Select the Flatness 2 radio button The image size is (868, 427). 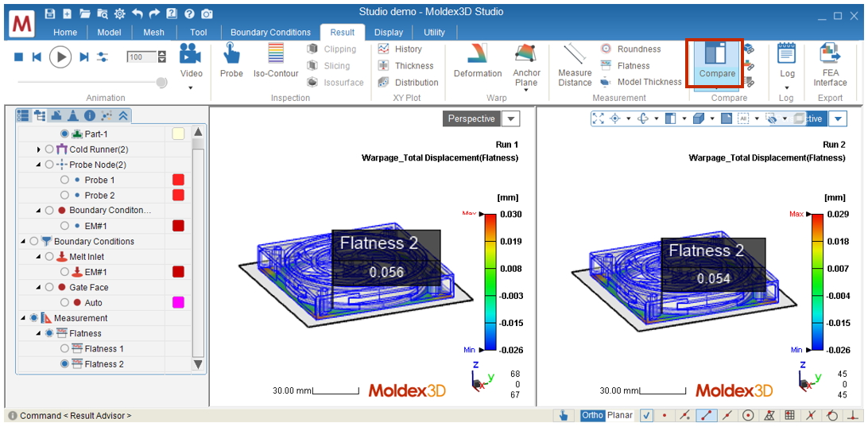pos(64,364)
